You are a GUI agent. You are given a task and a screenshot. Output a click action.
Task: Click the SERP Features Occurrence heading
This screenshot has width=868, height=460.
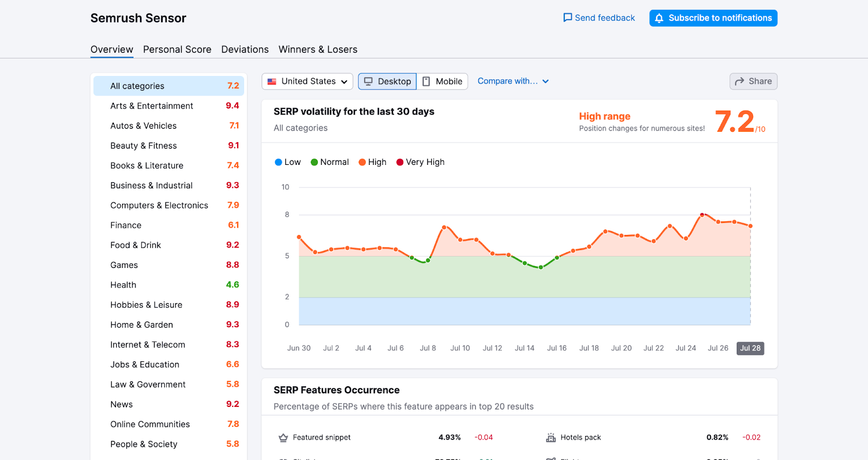pyautogui.click(x=336, y=390)
